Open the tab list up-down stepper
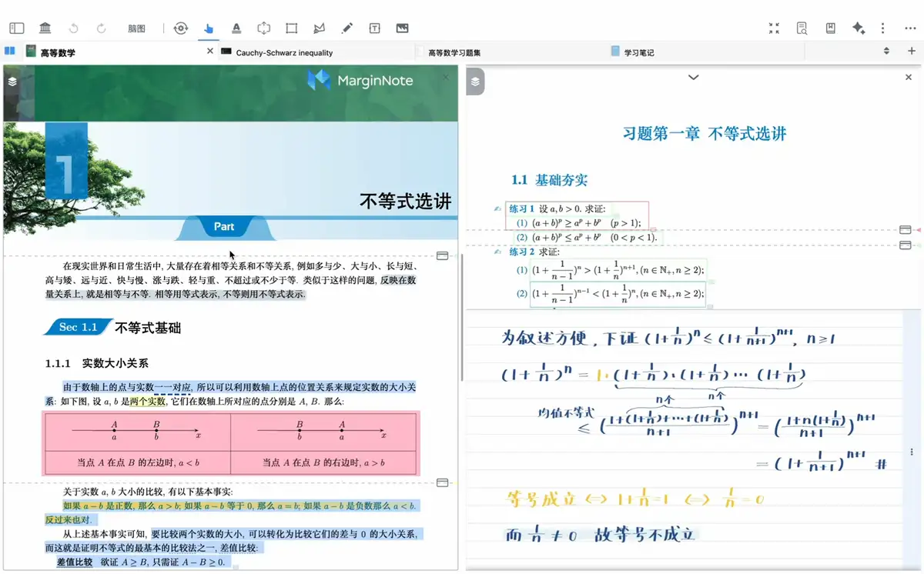 coord(886,52)
